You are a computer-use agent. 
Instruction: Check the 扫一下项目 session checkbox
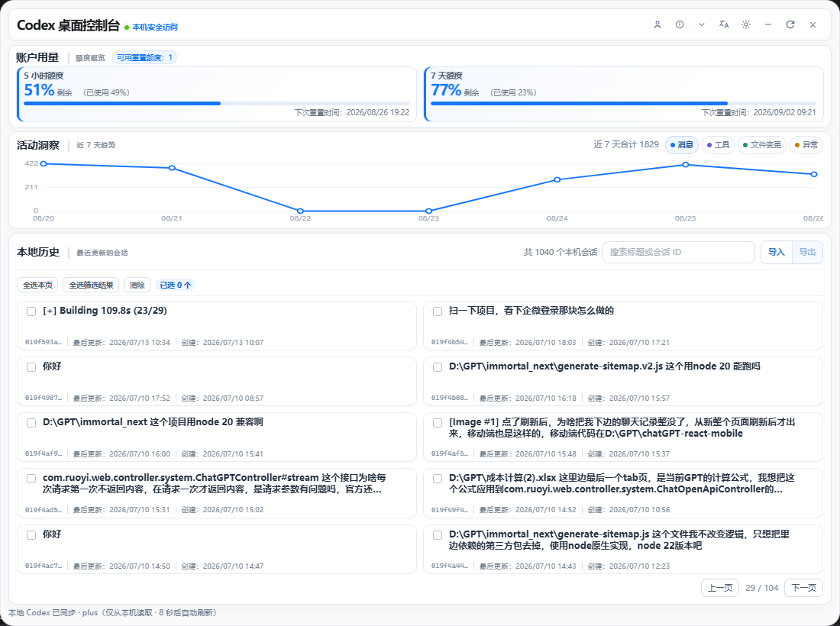[x=438, y=311]
